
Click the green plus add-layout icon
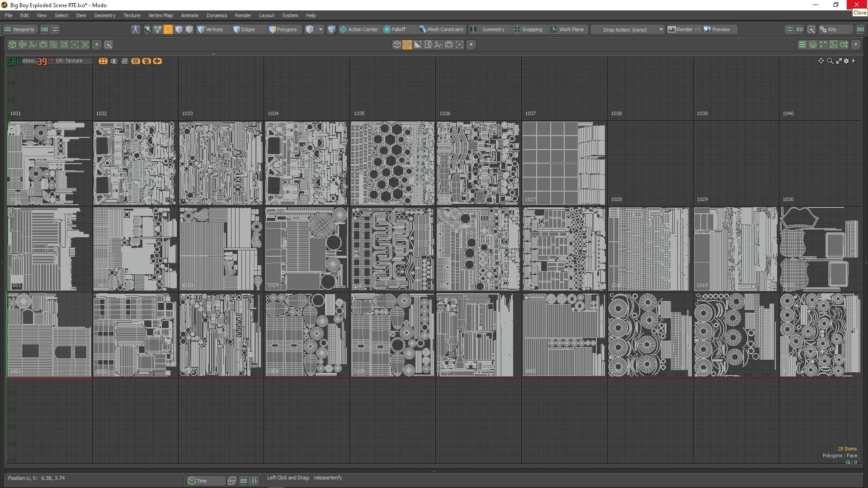96,45
